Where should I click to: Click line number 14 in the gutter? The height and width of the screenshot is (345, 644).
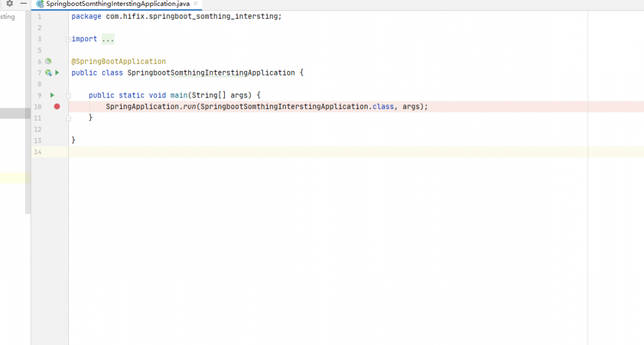38,152
